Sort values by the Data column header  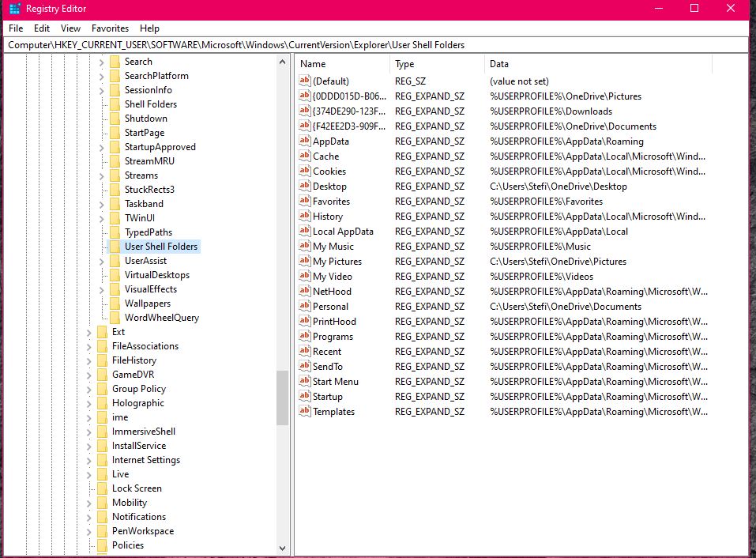pos(598,64)
